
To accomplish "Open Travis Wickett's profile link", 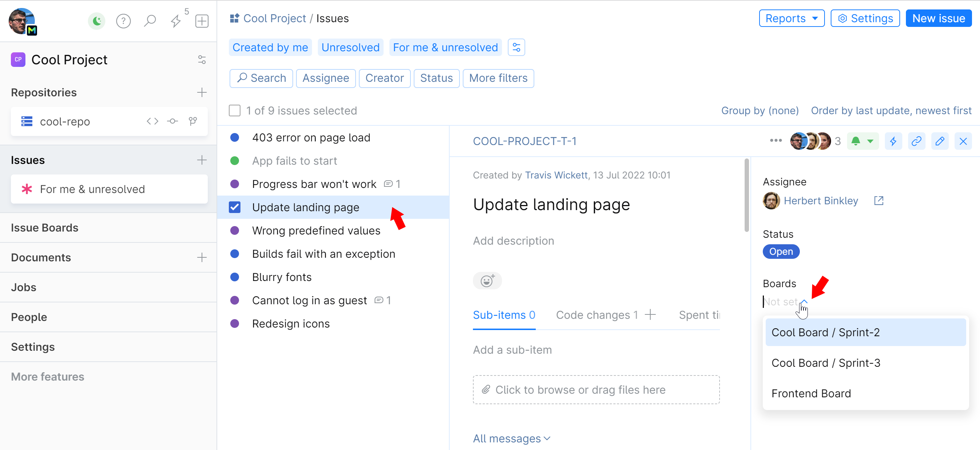I will (x=556, y=175).
